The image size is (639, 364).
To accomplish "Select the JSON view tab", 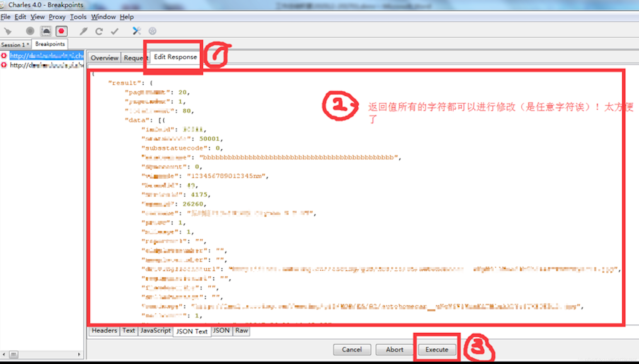I will (221, 331).
